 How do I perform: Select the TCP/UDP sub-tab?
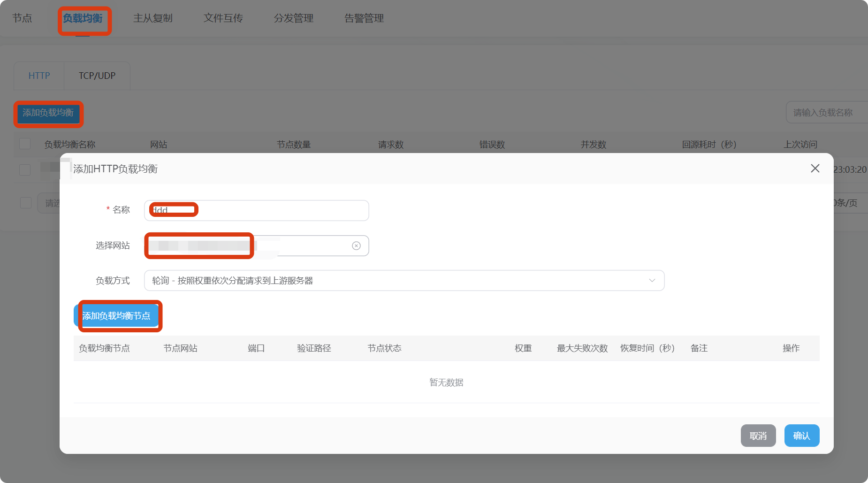[97, 76]
